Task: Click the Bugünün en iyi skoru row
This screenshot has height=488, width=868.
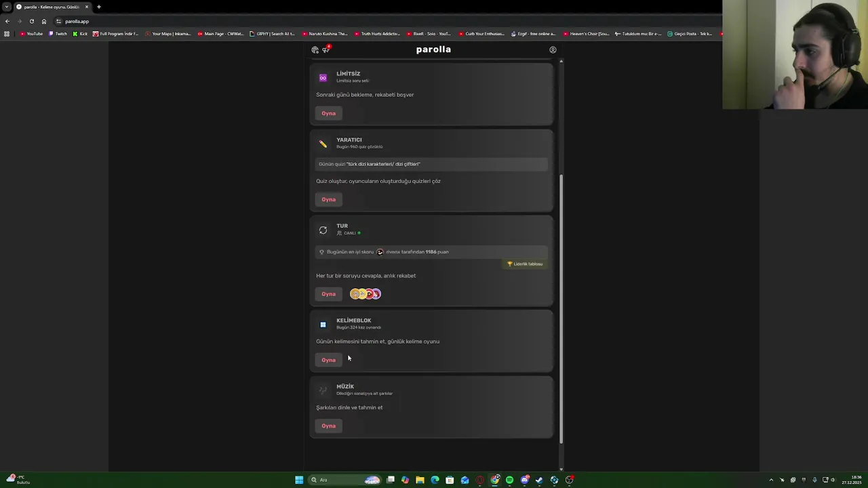Action: point(431,251)
